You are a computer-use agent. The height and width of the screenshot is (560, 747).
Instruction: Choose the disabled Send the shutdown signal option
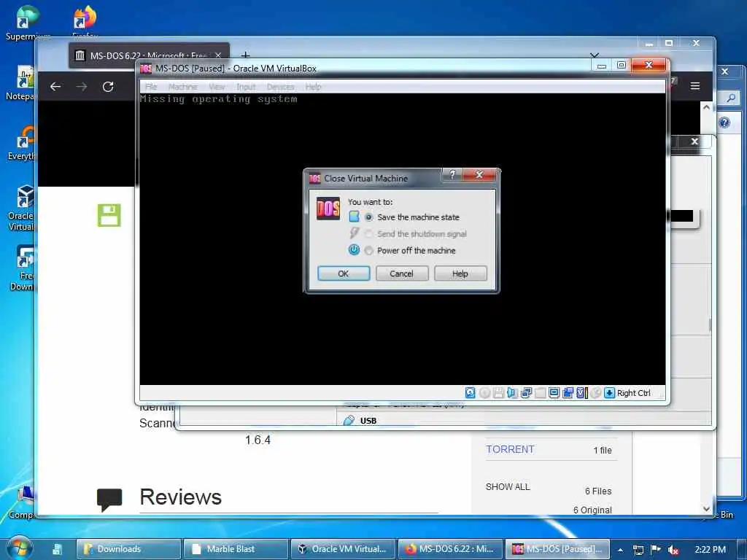pyautogui.click(x=368, y=234)
